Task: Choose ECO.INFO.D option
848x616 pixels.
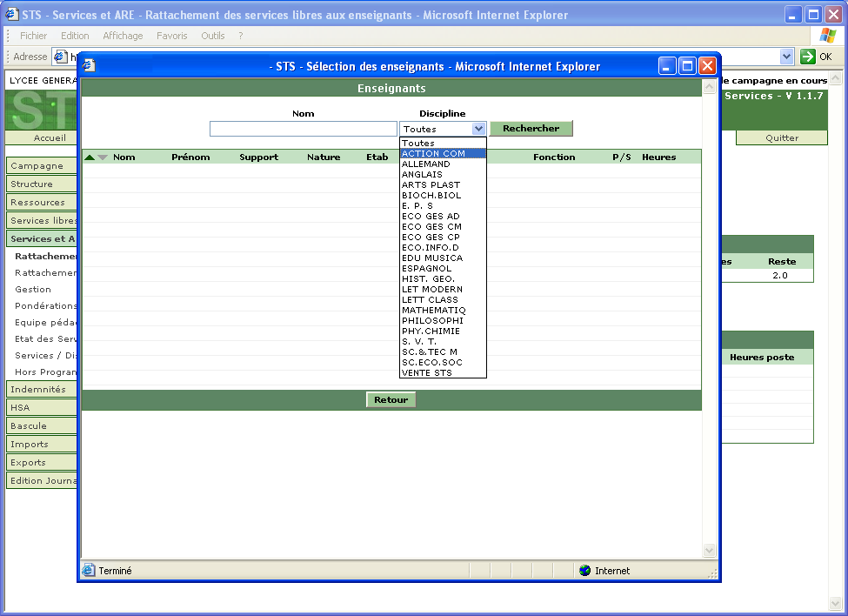Action: click(443, 248)
